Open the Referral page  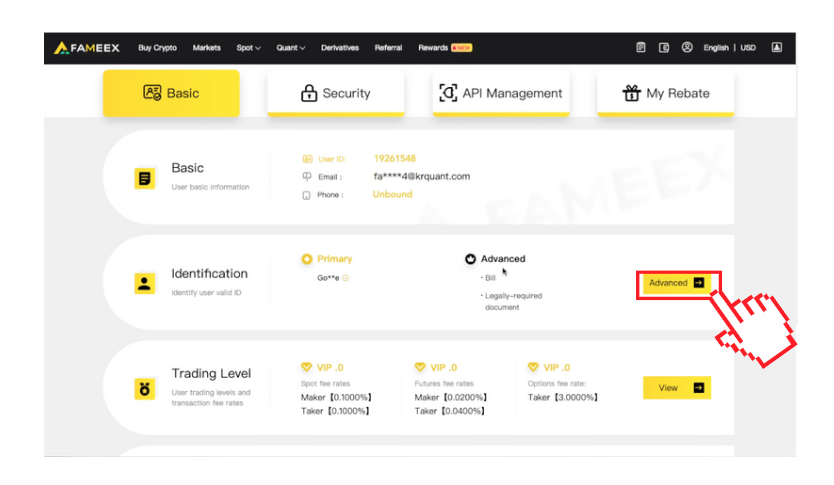pyautogui.click(x=388, y=47)
